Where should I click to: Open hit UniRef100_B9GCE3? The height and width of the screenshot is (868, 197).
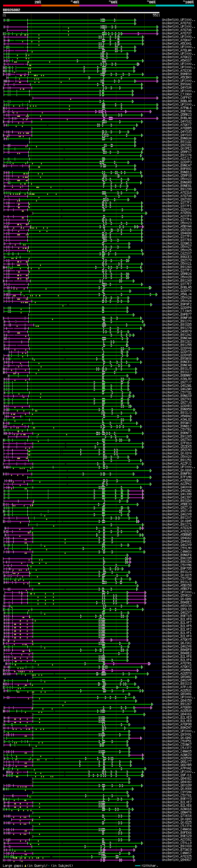[177, 257]
